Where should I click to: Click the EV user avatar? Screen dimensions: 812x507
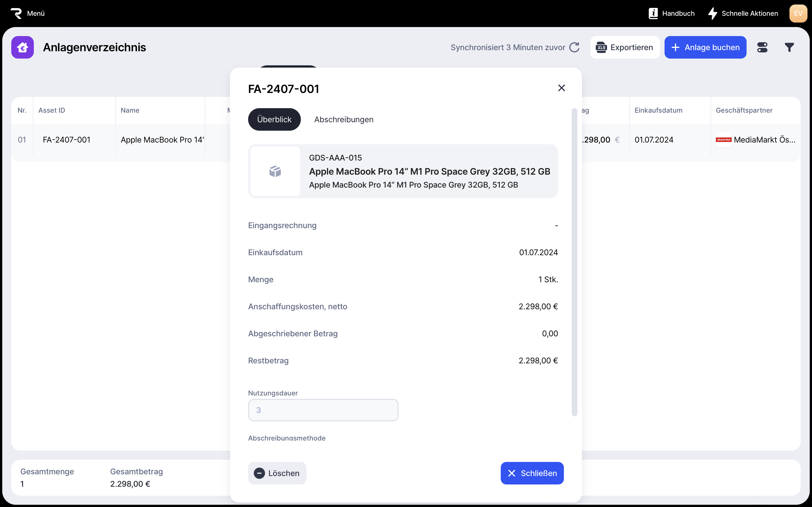click(798, 14)
